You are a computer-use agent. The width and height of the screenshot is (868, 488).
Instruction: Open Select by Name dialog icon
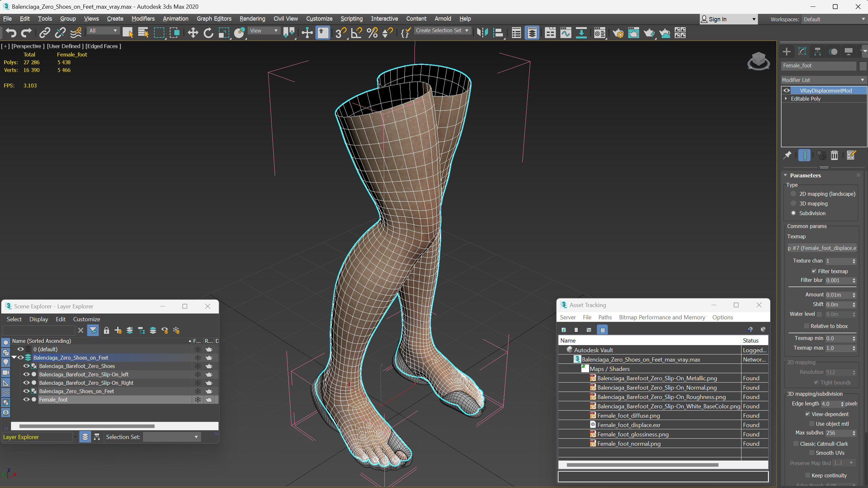(x=143, y=33)
